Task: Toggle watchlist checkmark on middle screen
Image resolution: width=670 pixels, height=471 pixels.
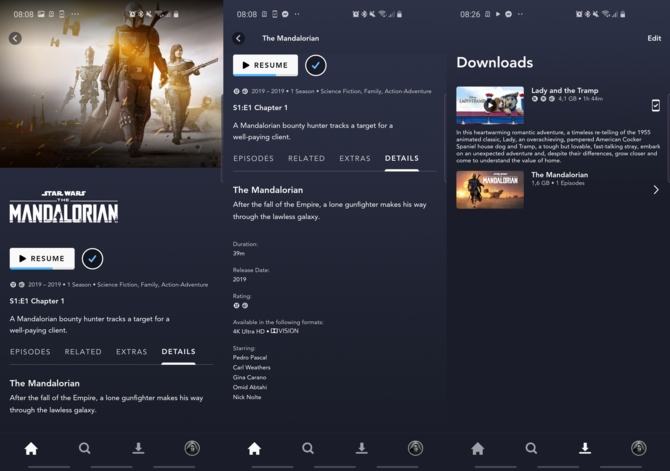Action: 316,65
